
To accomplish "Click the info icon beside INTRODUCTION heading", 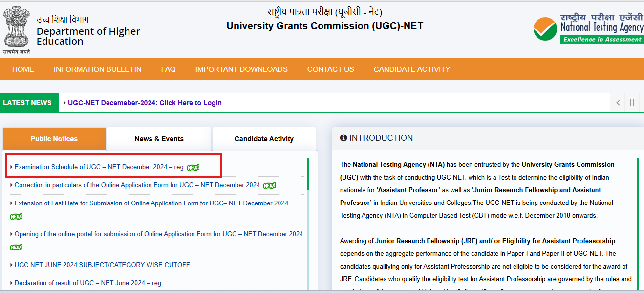I will pos(343,138).
